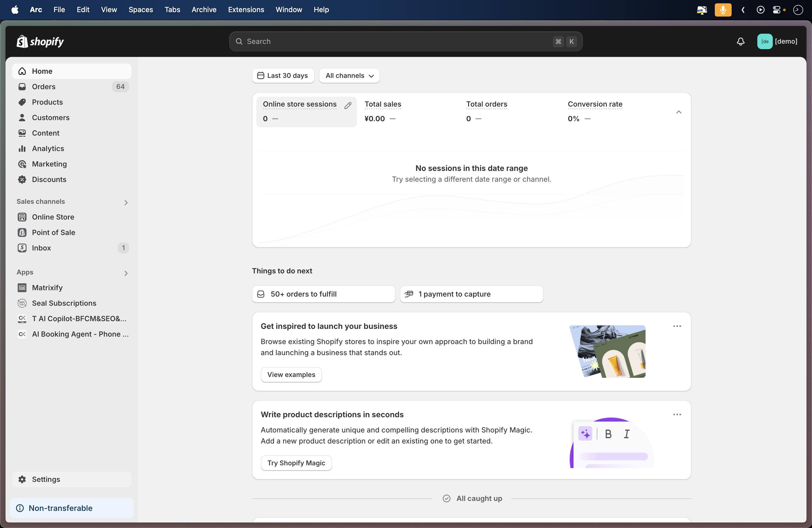Open Discounts in the left navigation
Screen dimensions: 812x528
pyautogui.click(x=49, y=179)
